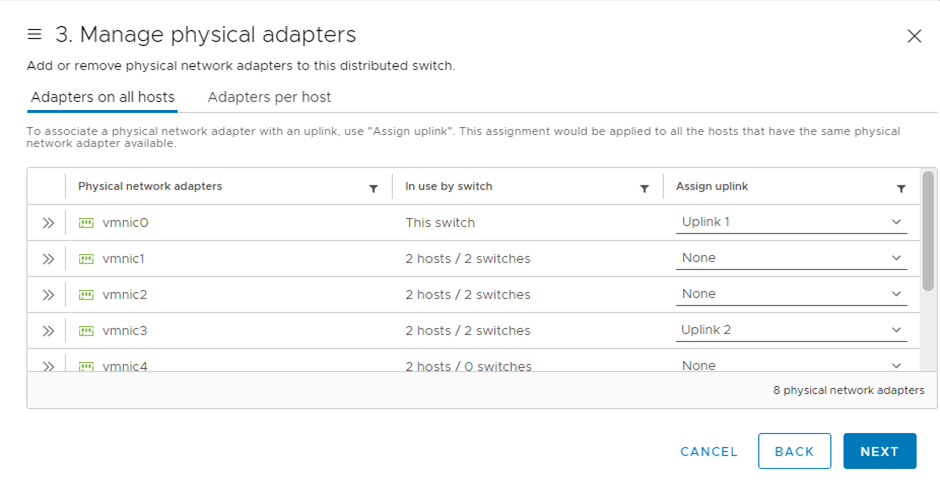Filter the Assign uplink column
This screenshot has width=940, height=491.
click(x=901, y=188)
